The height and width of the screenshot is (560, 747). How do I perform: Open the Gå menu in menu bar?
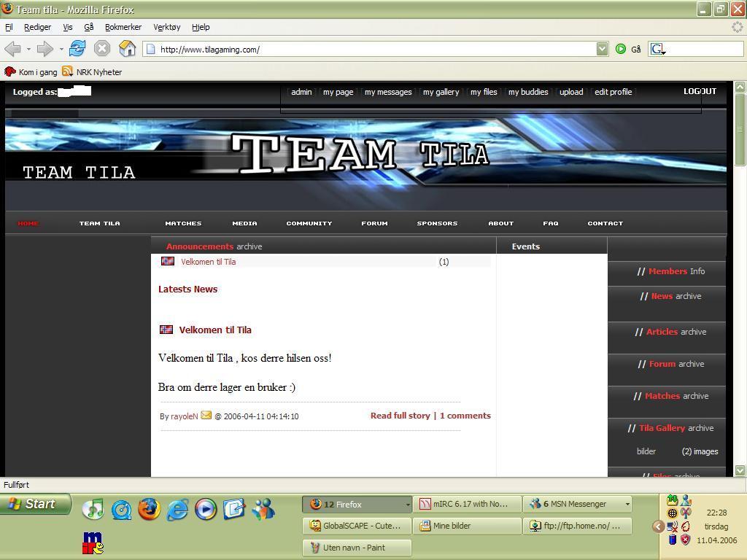pyautogui.click(x=88, y=27)
